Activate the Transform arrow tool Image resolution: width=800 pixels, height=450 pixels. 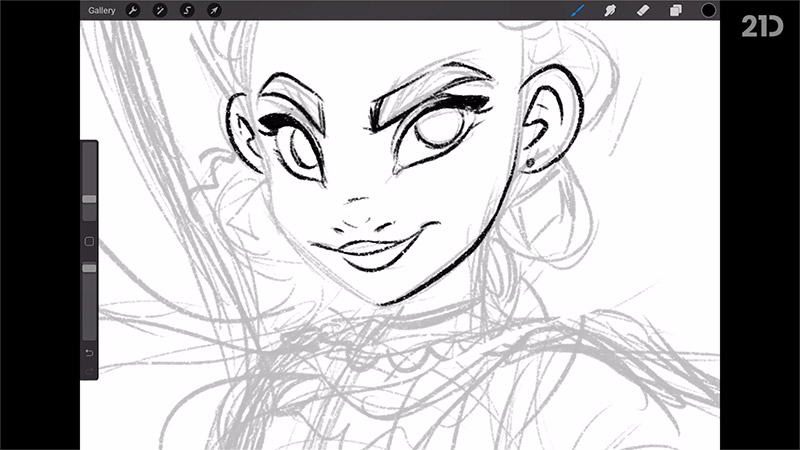214,10
